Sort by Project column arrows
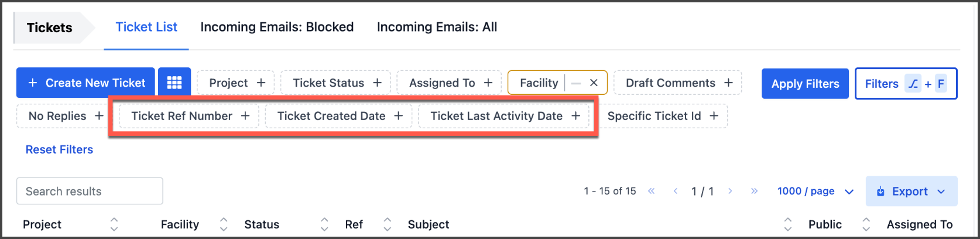The height and width of the screenshot is (239, 980). tap(114, 224)
